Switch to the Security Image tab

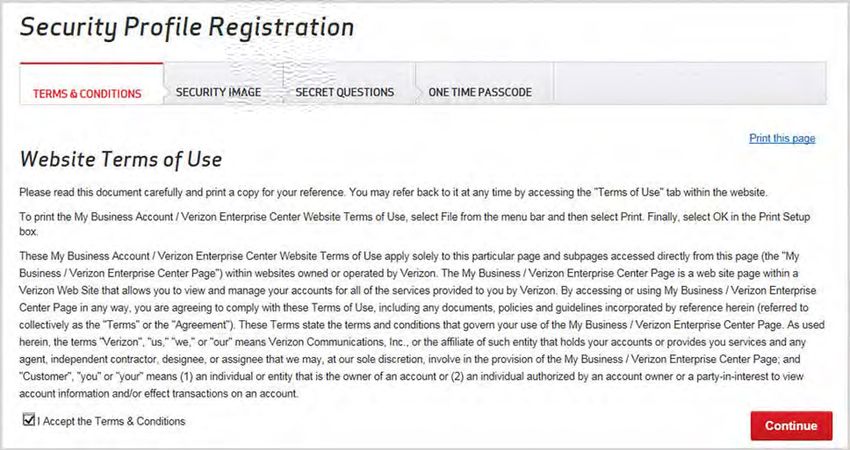pyautogui.click(x=218, y=92)
